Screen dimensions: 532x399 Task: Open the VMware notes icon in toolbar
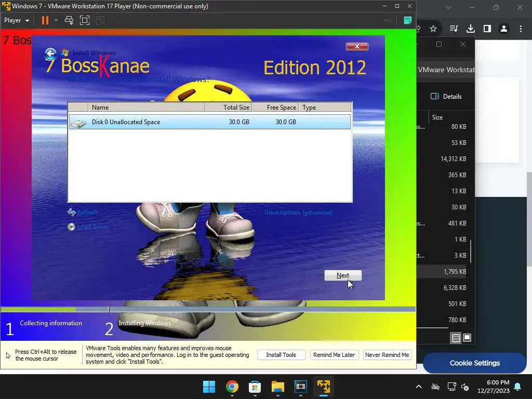pos(407,20)
